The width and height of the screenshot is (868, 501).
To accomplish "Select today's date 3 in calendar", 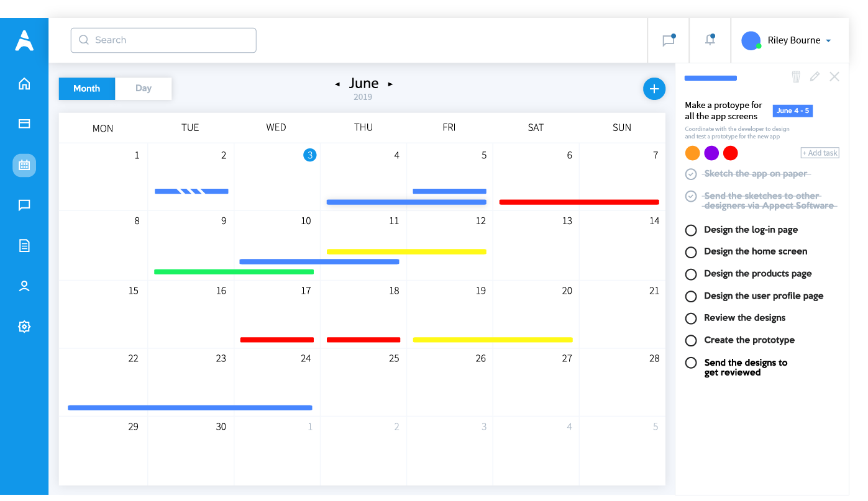I will pyautogui.click(x=310, y=155).
